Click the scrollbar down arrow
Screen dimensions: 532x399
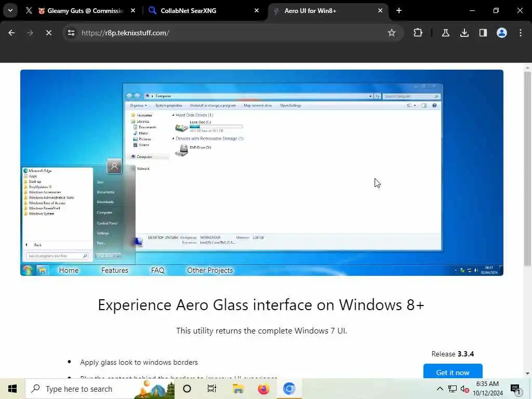coord(527,374)
